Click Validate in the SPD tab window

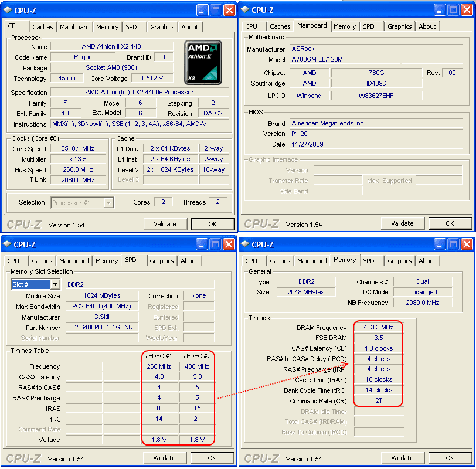pyautogui.click(x=165, y=458)
